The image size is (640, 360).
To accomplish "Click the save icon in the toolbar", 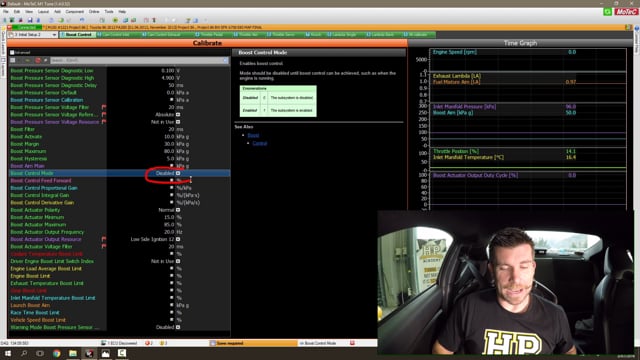I will 30,20.
